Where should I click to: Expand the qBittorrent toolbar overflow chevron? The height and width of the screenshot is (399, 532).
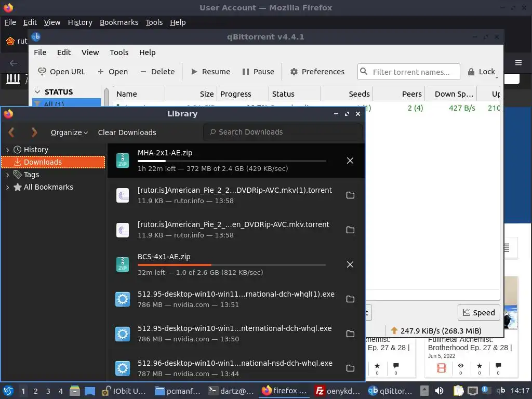497,78
